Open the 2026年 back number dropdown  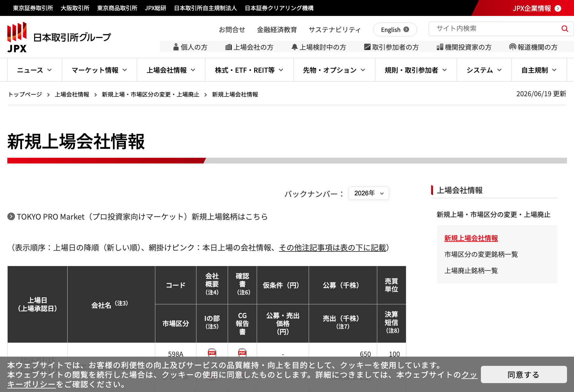click(x=369, y=193)
